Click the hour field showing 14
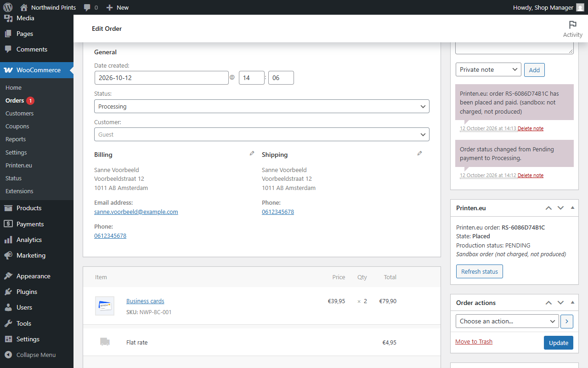The image size is (588, 368). point(252,78)
